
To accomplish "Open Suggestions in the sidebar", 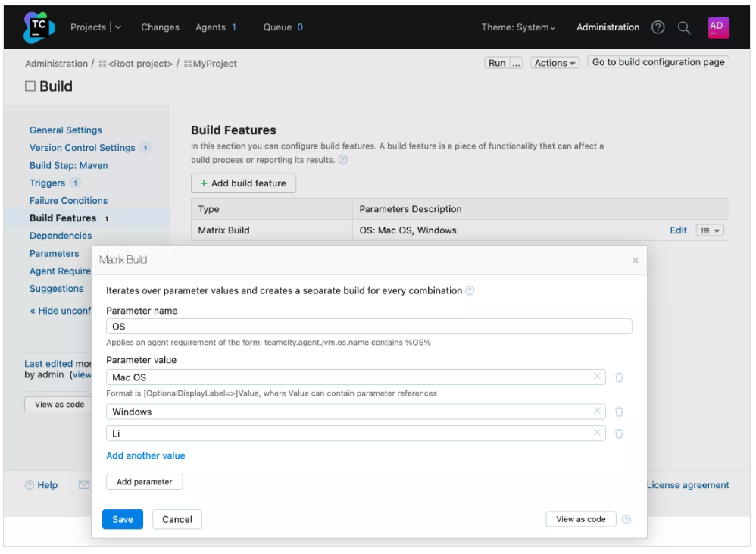I will 56,289.
